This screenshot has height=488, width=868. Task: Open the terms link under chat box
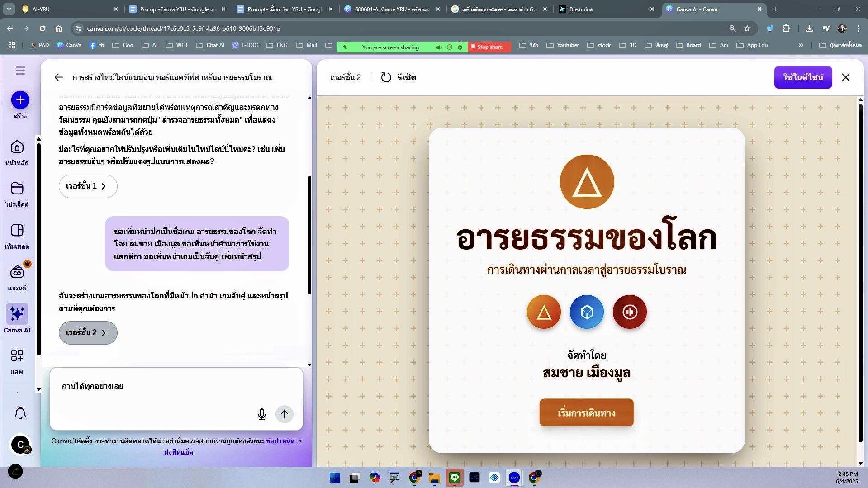coord(280,441)
